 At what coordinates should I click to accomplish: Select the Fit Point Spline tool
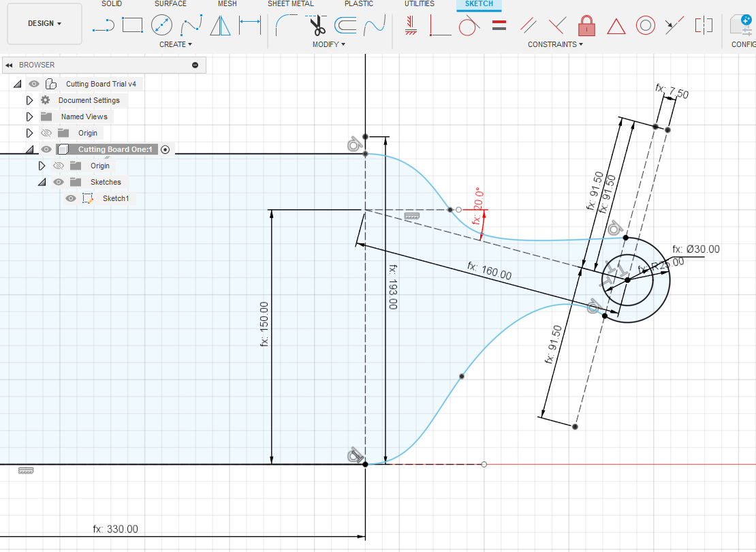point(191,26)
